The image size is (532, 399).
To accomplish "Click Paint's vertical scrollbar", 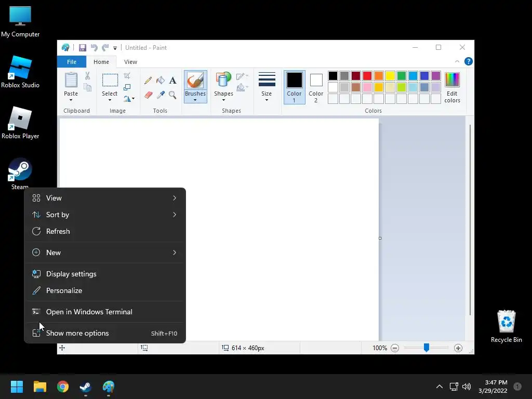I will coord(470,220).
